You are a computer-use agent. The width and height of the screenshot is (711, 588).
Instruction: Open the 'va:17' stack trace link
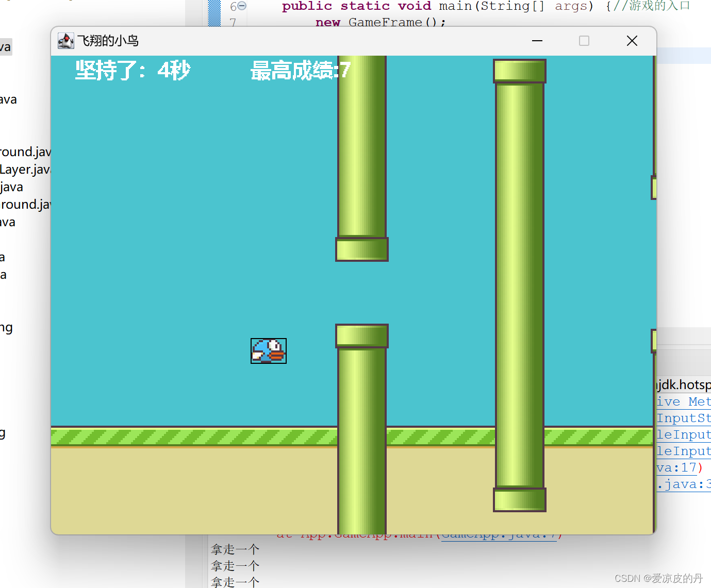pos(677,468)
